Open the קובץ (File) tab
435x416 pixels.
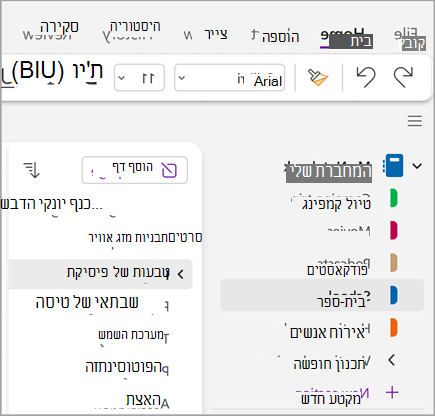click(x=414, y=43)
